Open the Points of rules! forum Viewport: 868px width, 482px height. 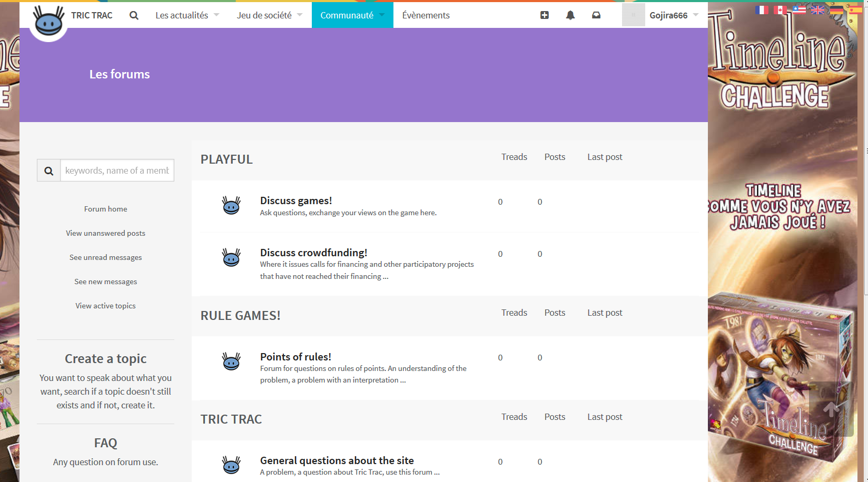295,357
